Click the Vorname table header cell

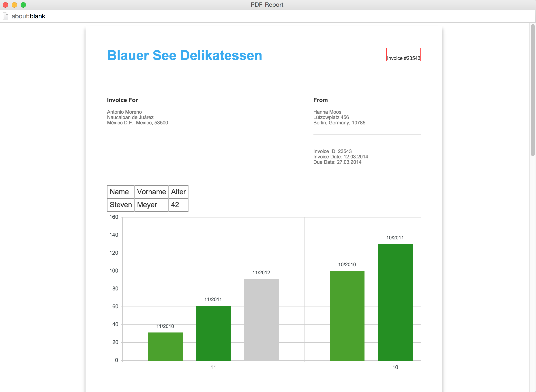(151, 192)
